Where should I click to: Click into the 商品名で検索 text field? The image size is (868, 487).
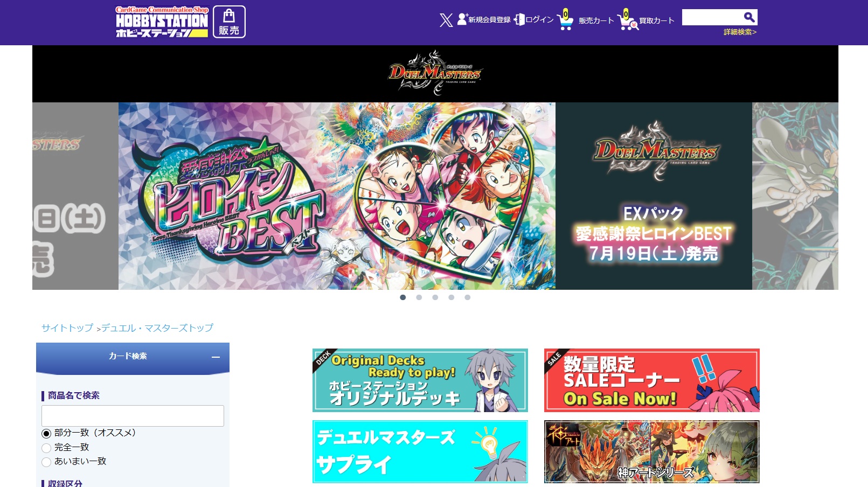[x=133, y=416]
